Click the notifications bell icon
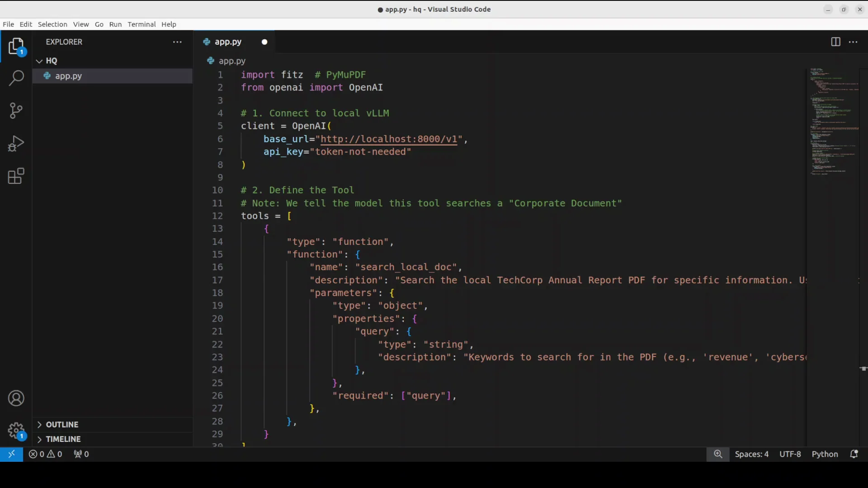Viewport: 868px width, 488px height. [x=854, y=454]
